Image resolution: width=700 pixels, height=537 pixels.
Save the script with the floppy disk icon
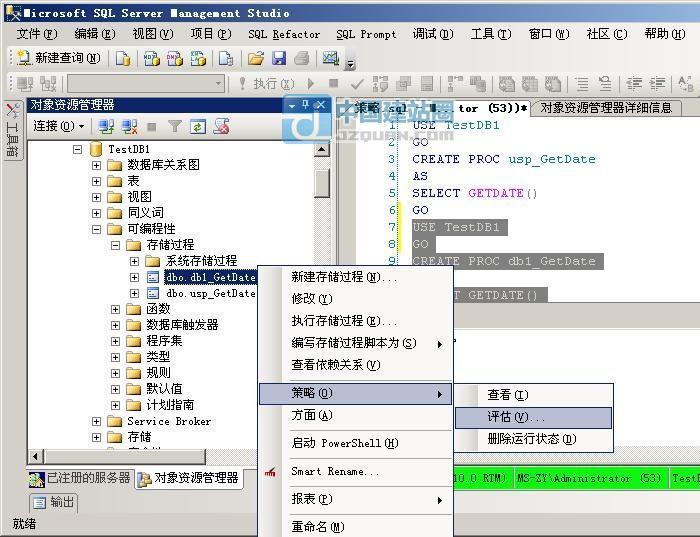(x=279, y=58)
